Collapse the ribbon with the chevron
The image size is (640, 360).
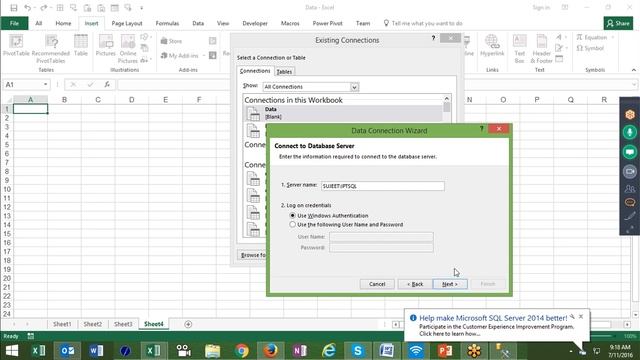point(633,70)
